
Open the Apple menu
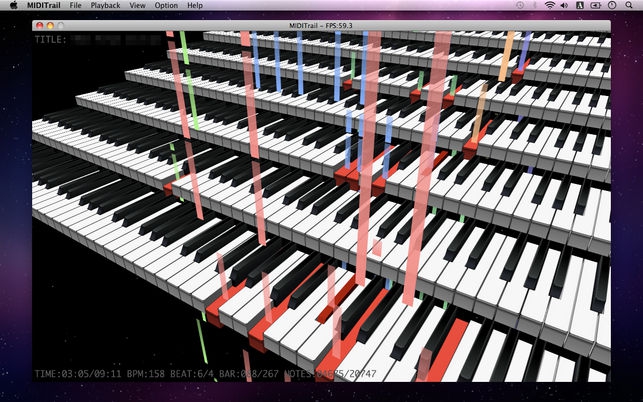pyautogui.click(x=14, y=5)
